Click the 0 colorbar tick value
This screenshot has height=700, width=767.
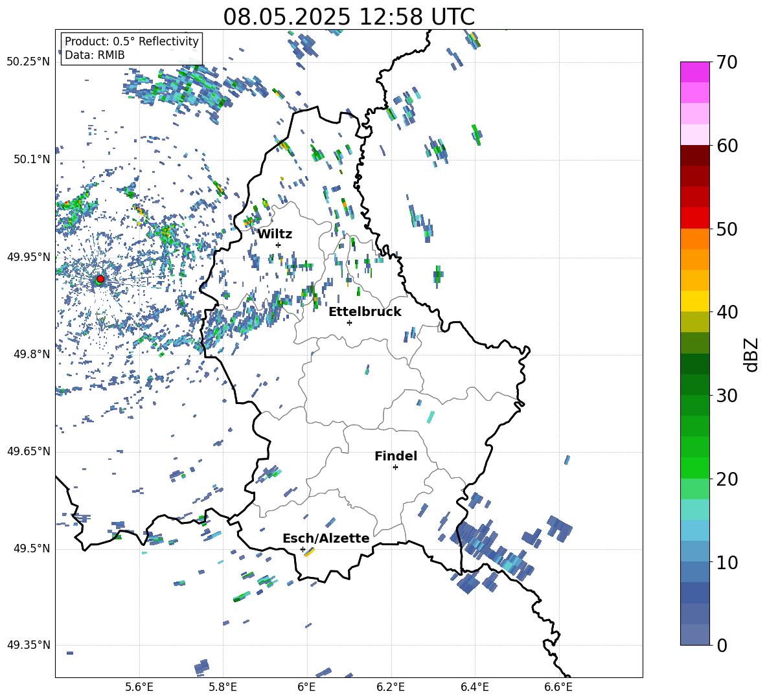click(x=722, y=645)
